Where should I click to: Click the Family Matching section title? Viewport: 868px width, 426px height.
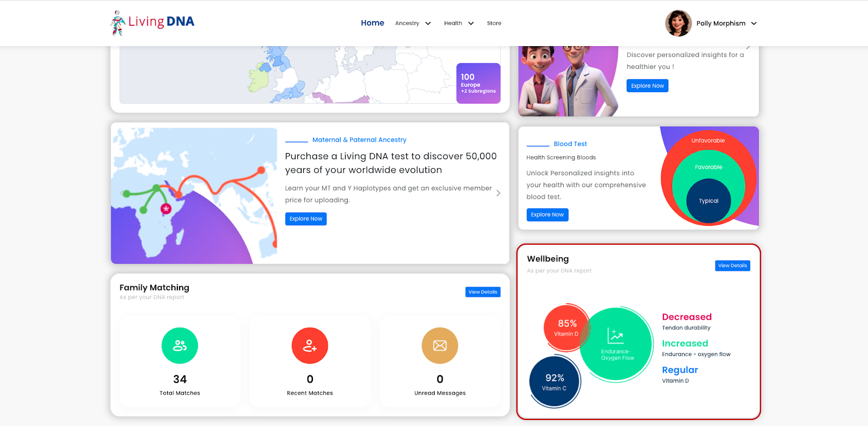tap(154, 288)
